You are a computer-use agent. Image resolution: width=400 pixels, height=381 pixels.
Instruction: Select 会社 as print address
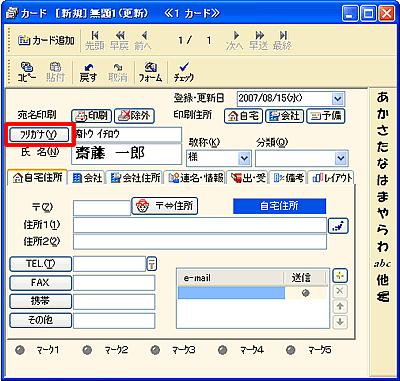tap(284, 116)
